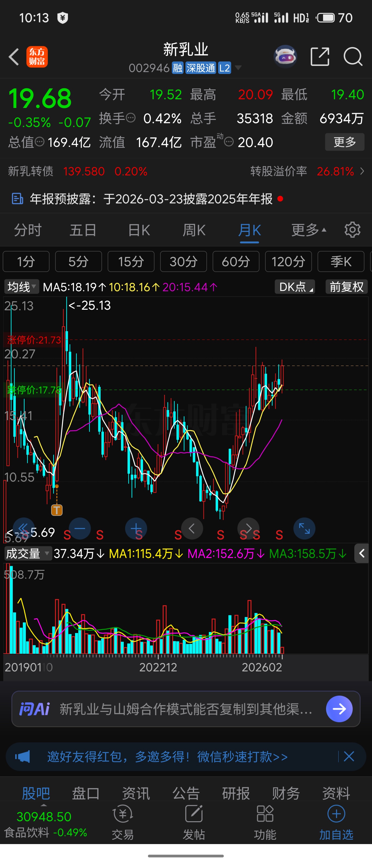Screen dimensions: 372x868
Task: Switch to 分时 tab
Action: [x=28, y=230]
